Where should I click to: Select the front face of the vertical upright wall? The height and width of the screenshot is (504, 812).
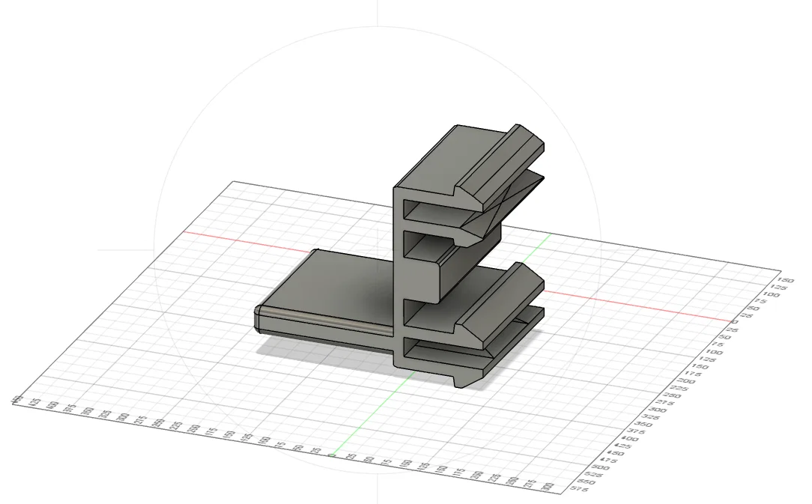[x=399, y=275]
